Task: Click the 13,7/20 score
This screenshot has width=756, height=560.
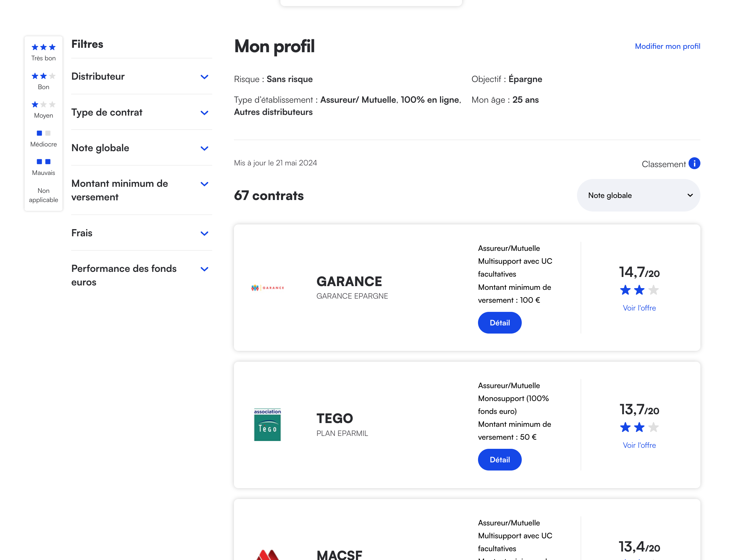Action: (x=639, y=409)
